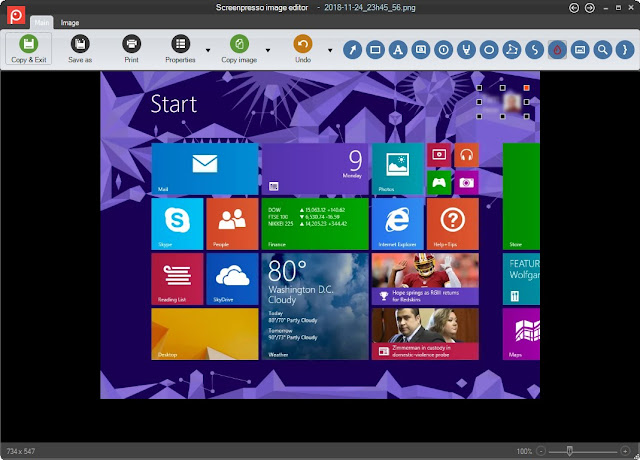The image size is (640, 460).
Task: Select the Freehand curve tool
Action: tap(535, 50)
